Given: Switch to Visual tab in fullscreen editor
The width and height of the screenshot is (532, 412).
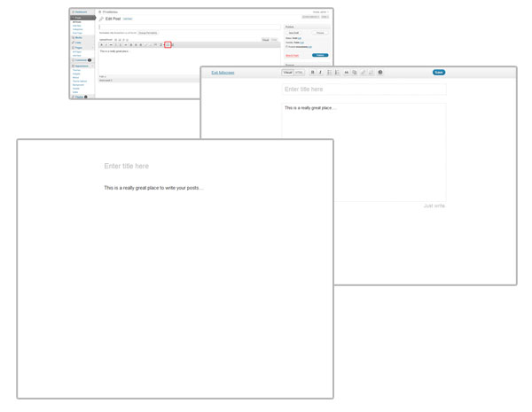Looking at the screenshot, I should pos(287,73).
